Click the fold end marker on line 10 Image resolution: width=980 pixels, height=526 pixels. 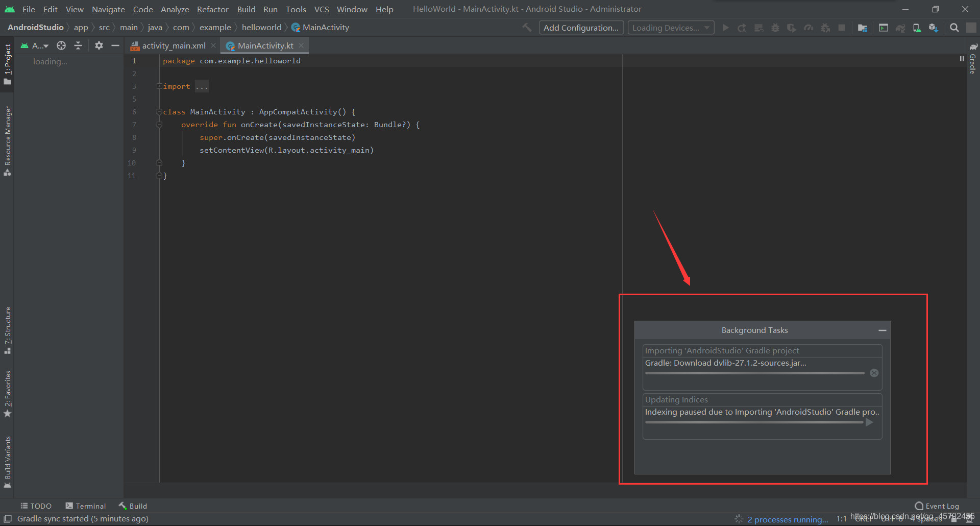click(159, 163)
